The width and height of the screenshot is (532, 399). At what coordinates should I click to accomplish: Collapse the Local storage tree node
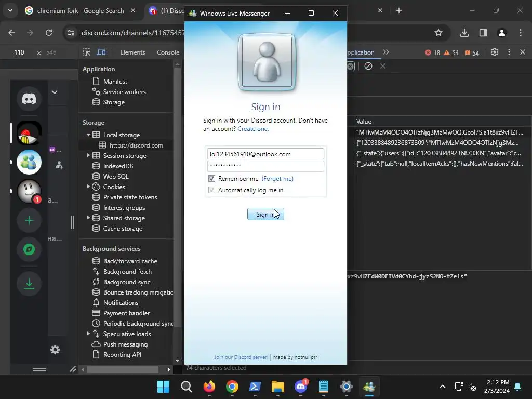[88, 135]
